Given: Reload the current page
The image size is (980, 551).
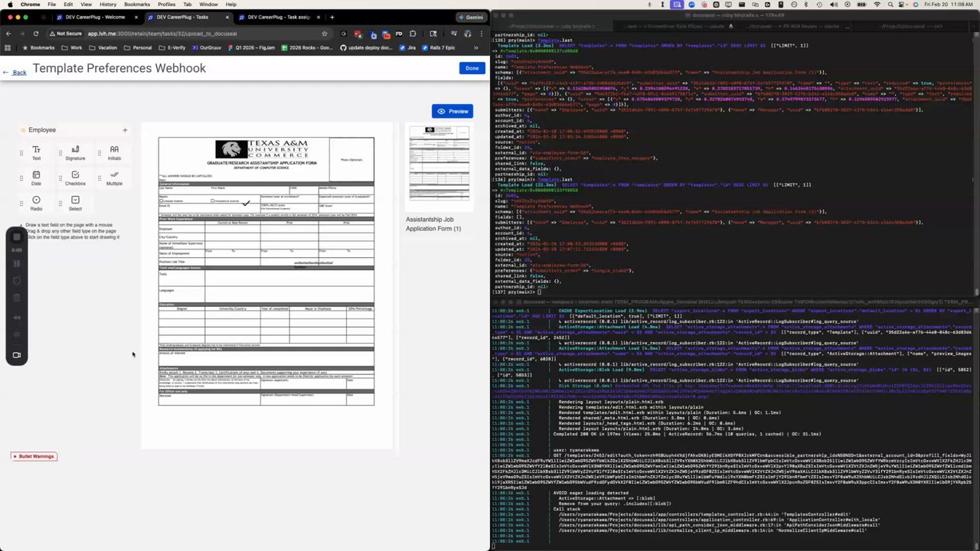Looking at the screenshot, I should click(x=36, y=34).
